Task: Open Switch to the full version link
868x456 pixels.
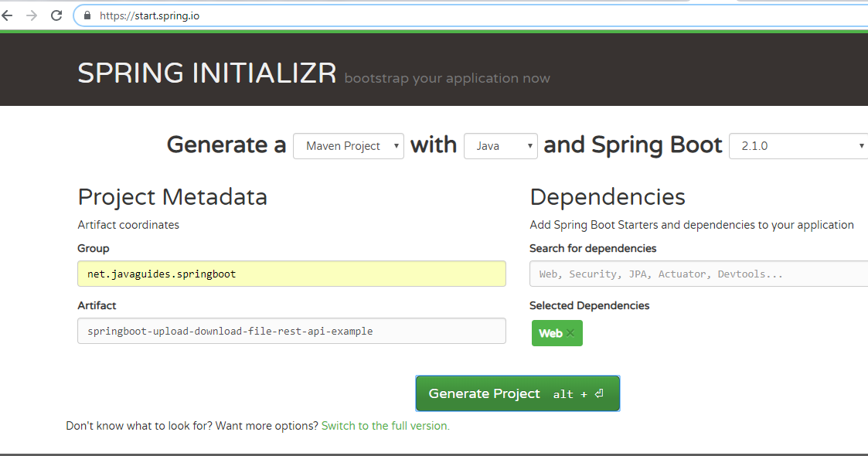Action: tap(384, 425)
